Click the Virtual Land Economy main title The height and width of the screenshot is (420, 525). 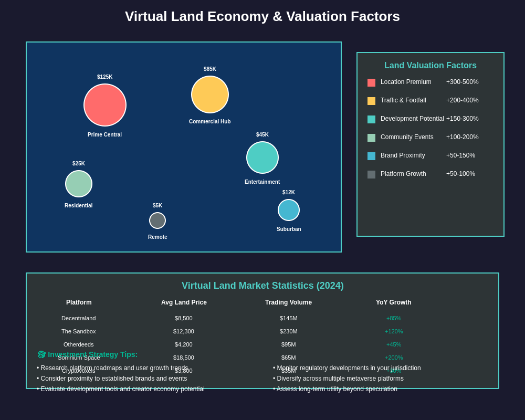click(x=262, y=16)
